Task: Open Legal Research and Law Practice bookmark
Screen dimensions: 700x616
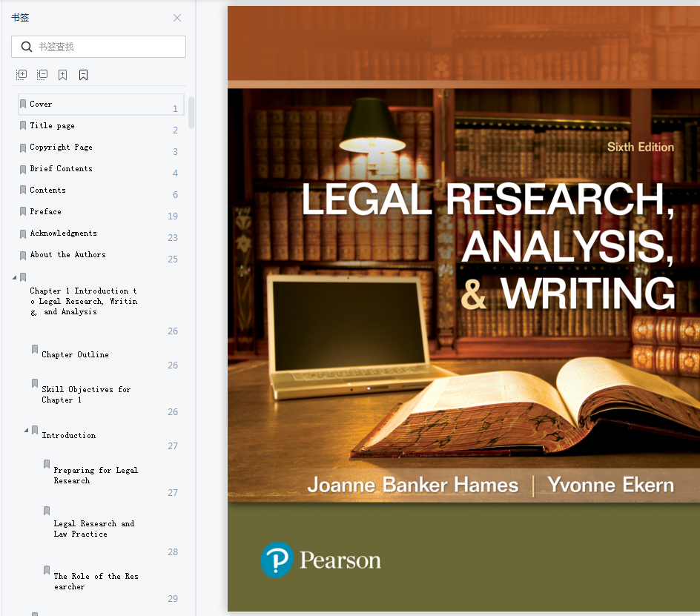Action: tap(93, 529)
